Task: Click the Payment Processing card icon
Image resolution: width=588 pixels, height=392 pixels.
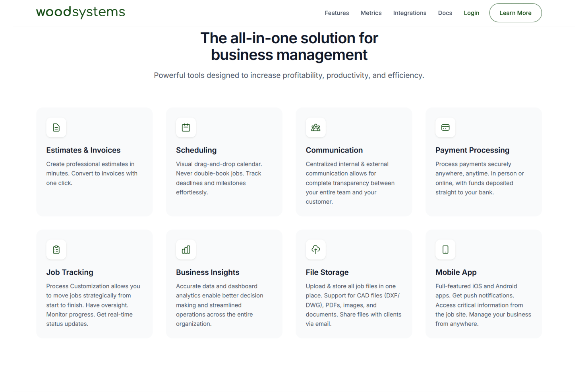Action: click(445, 127)
